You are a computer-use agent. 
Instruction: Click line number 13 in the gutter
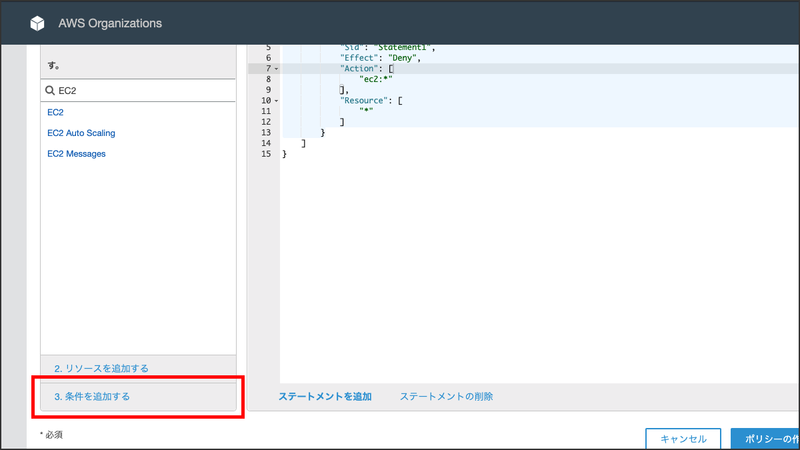tap(266, 133)
